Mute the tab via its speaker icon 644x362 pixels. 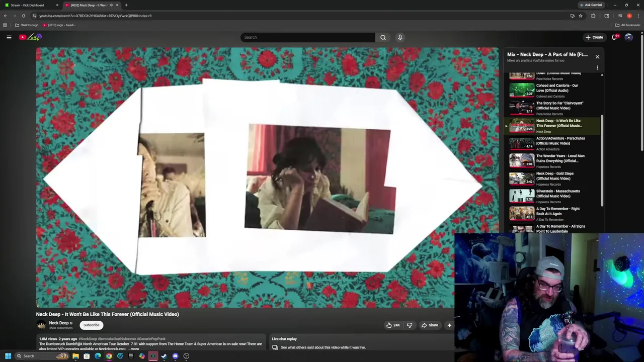tap(111, 5)
